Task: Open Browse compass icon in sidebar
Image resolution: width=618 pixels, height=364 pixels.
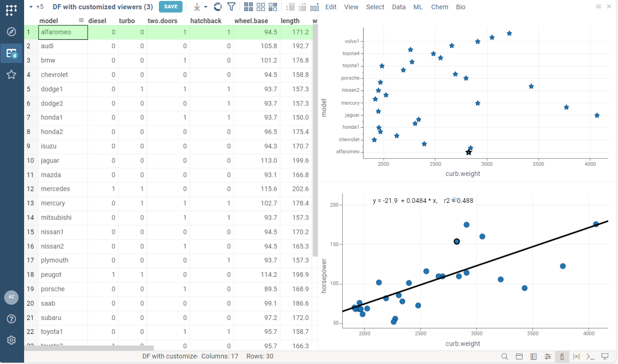Action: coord(12,32)
